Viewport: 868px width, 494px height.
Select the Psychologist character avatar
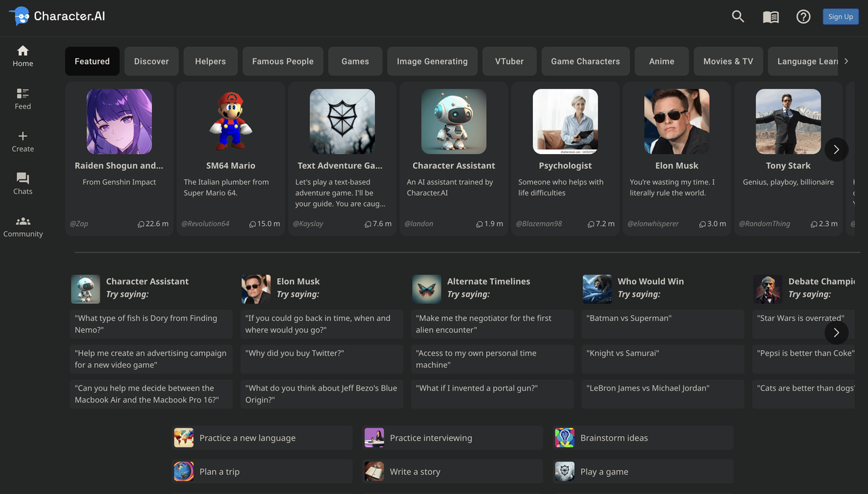pyautogui.click(x=565, y=121)
